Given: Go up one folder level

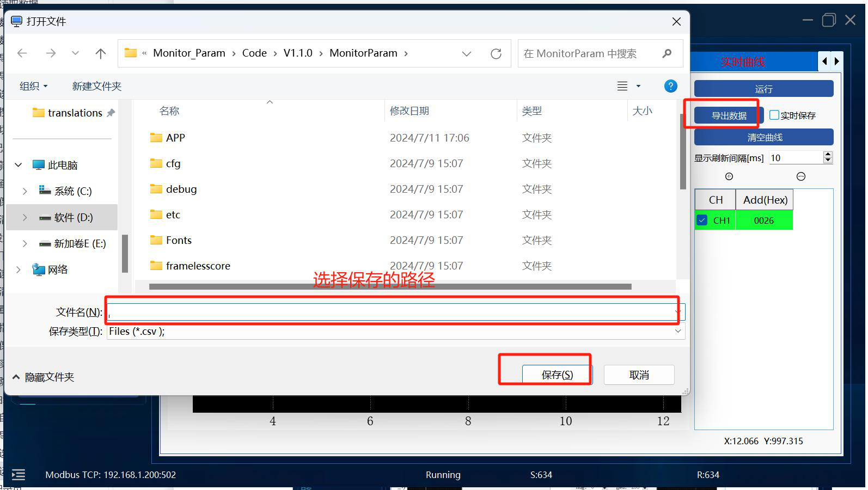Looking at the screenshot, I should coord(101,53).
